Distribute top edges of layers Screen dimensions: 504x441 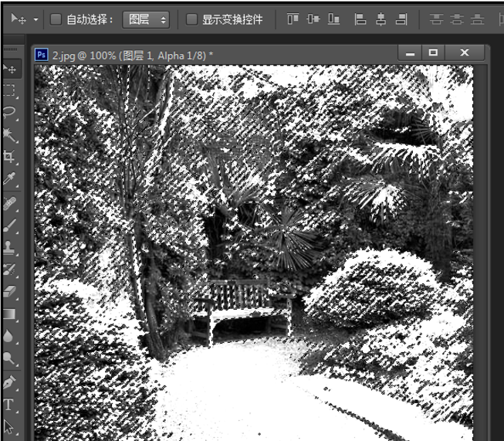(x=436, y=19)
